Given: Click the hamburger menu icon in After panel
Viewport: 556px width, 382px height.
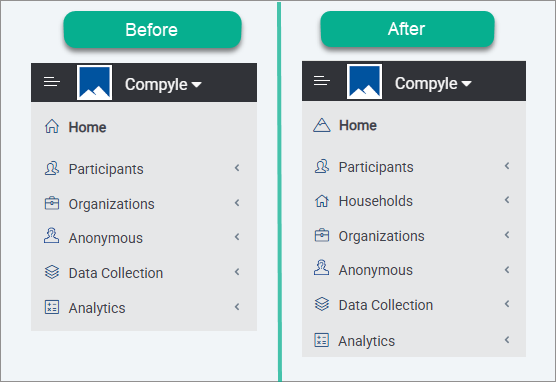Looking at the screenshot, I should (x=322, y=81).
